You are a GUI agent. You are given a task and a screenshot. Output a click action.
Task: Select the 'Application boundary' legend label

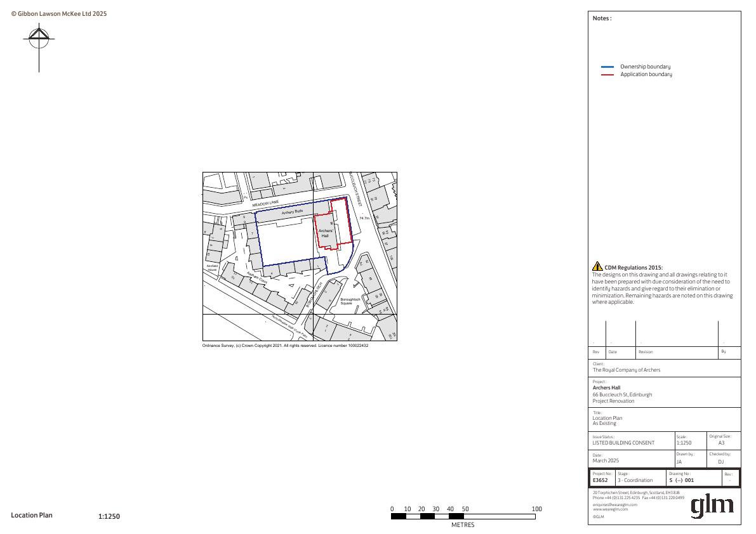(646, 74)
